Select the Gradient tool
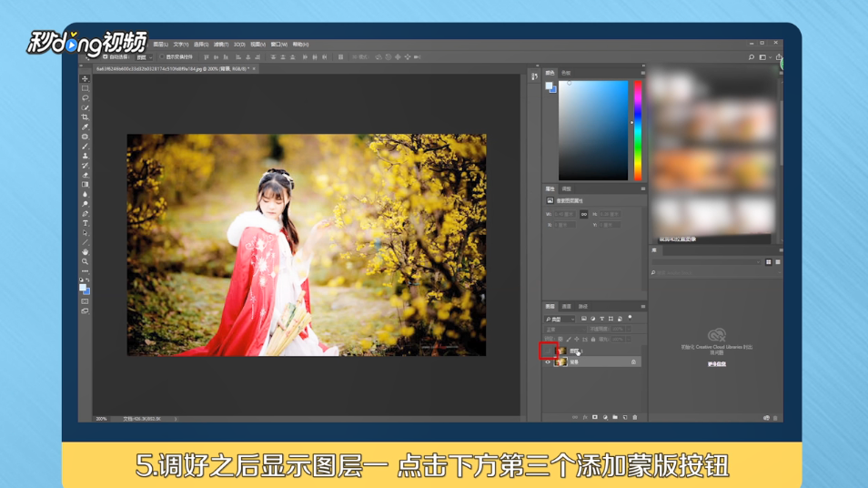 click(x=86, y=185)
